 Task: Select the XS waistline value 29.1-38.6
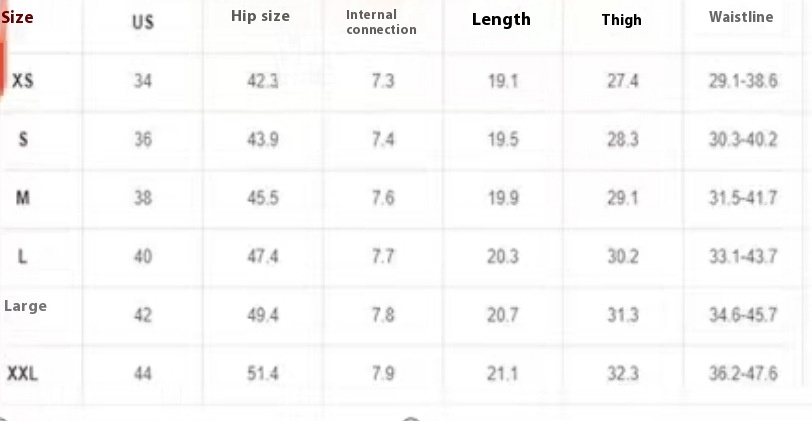743,81
